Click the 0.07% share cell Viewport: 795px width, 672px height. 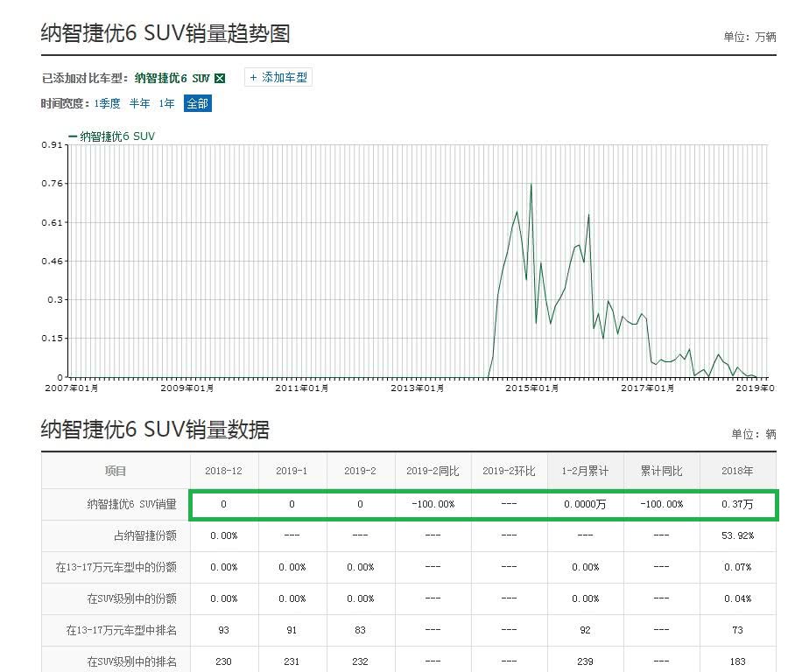click(x=738, y=567)
